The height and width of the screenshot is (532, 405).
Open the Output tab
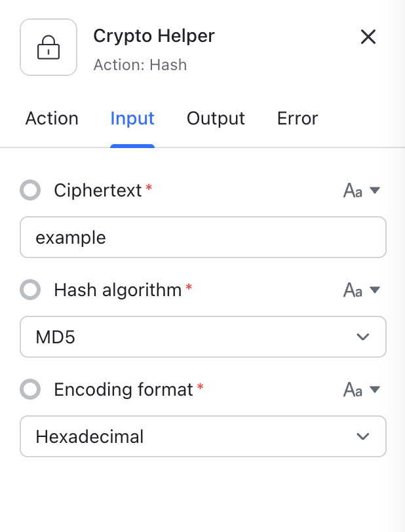point(216,119)
